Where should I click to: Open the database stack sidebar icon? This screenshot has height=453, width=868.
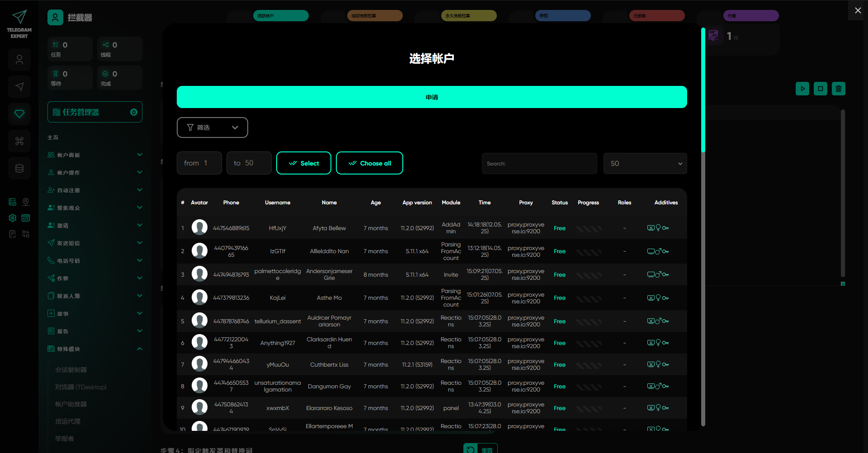click(19, 168)
